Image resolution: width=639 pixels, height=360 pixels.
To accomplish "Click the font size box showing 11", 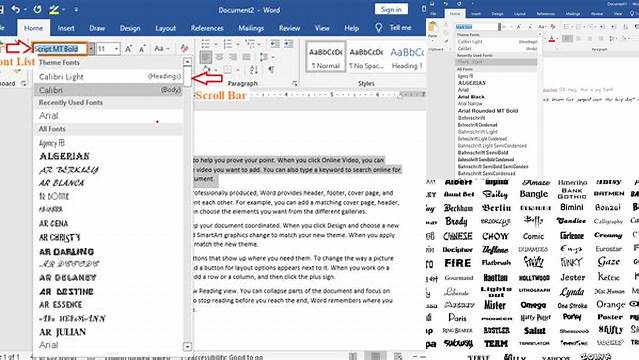I will point(104,49).
